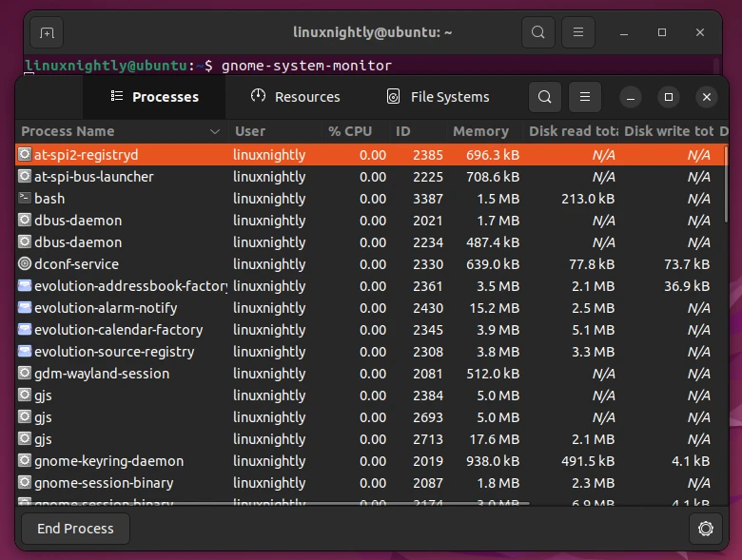Open hamburger menu in terminal window

point(577,32)
